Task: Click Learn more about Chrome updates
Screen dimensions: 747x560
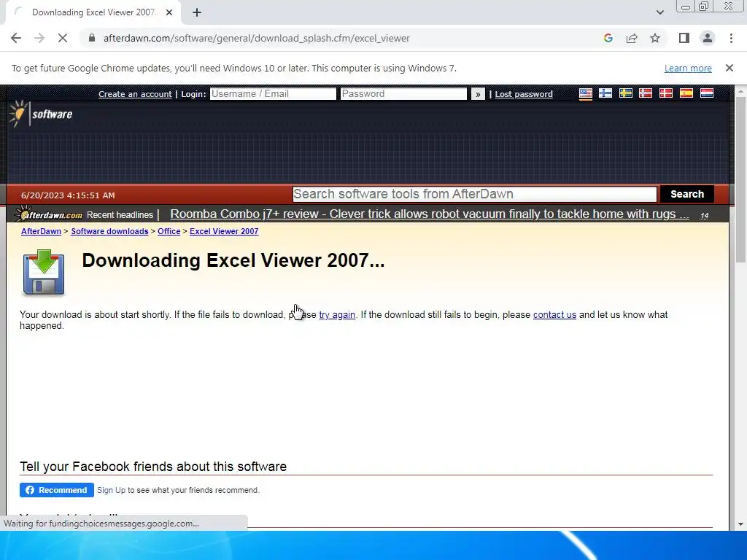Action: [x=688, y=68]
